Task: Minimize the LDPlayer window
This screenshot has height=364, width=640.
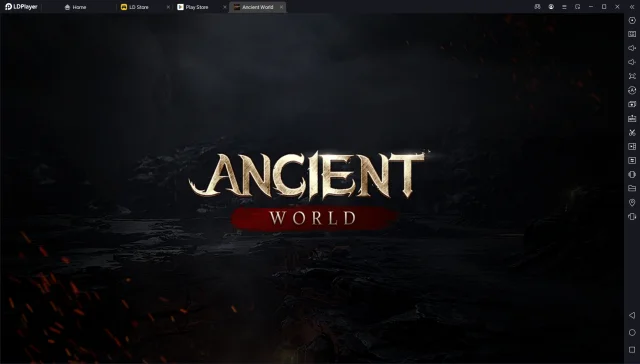Action: (591, 7)
